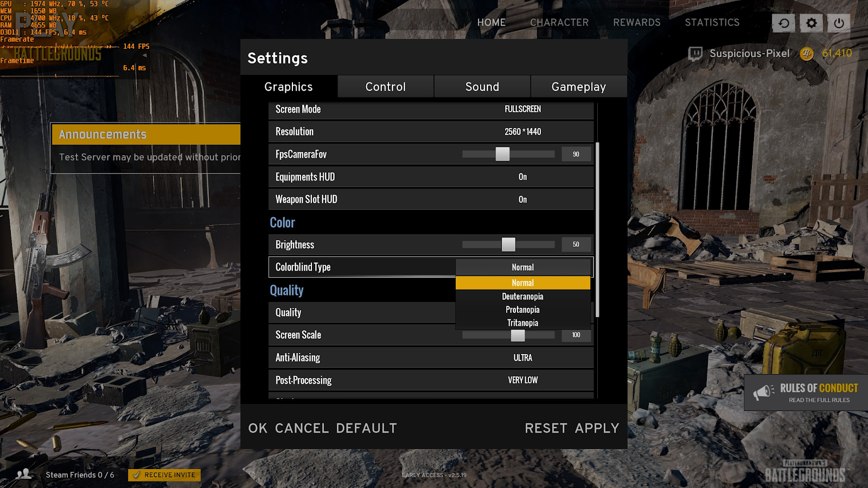Image resolution: width=868 pixels, height=488 pixels.
Task: Select Normal in the colorblind list
Action: tap(523, 283)
